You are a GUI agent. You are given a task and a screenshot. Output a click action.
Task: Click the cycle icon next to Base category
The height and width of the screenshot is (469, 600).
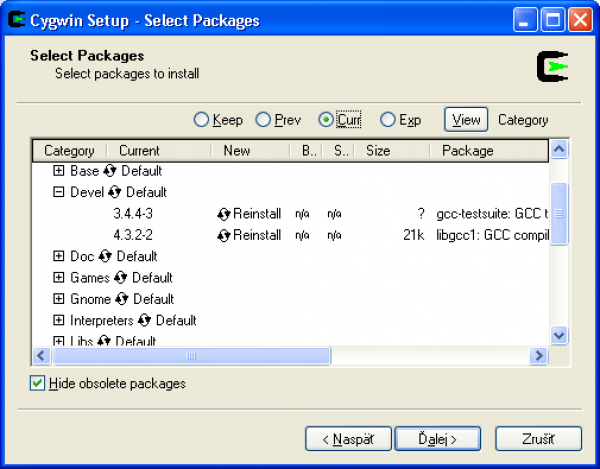click(110, 171)
